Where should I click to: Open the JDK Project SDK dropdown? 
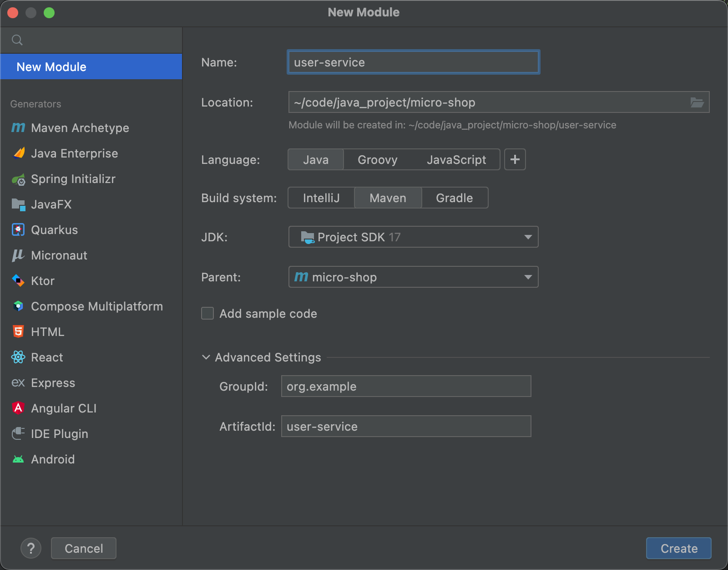click(414, 237)
